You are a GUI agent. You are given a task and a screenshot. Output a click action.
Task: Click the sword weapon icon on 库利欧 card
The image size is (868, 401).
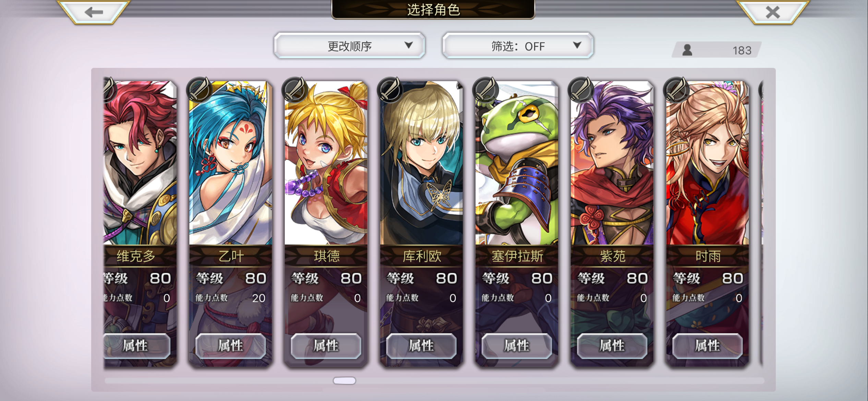[390, 90]
